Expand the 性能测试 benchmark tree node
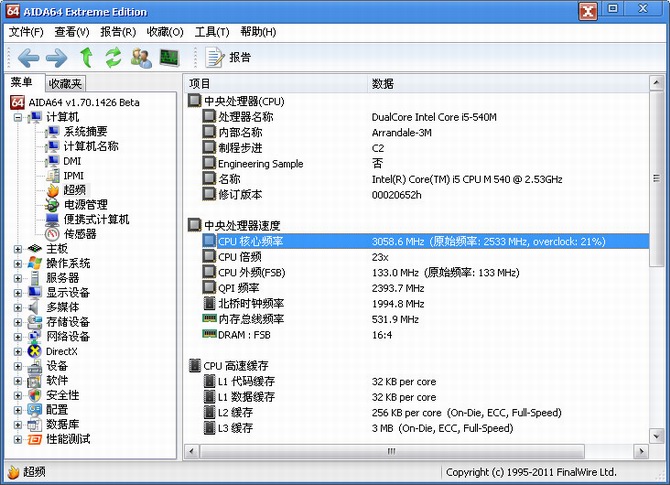This screenshot has width=670, height=485. click(x=18, y=439)
